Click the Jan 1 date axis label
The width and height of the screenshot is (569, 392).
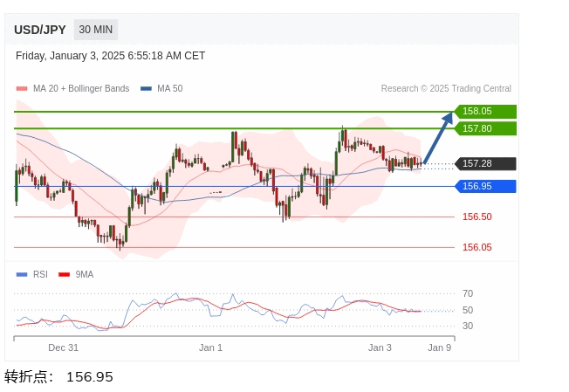tap(210, 347)
